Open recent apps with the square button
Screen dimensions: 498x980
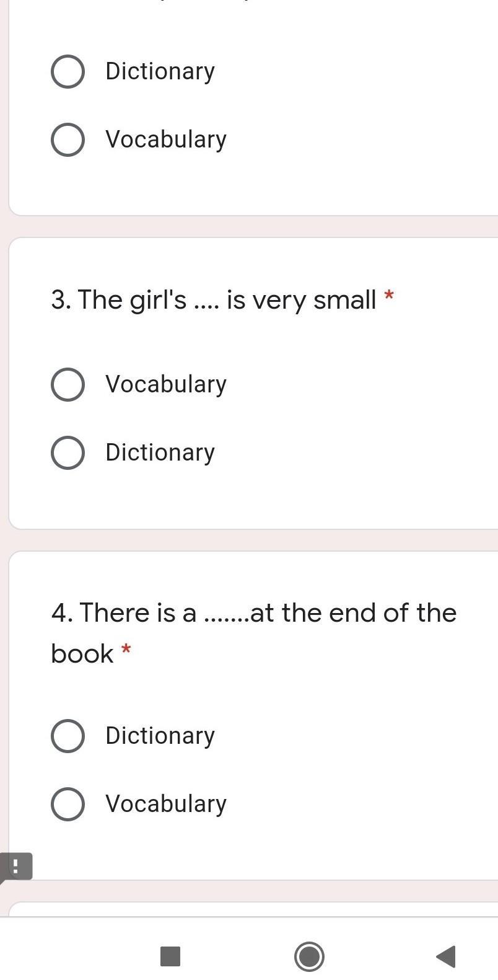coord(170,956)
